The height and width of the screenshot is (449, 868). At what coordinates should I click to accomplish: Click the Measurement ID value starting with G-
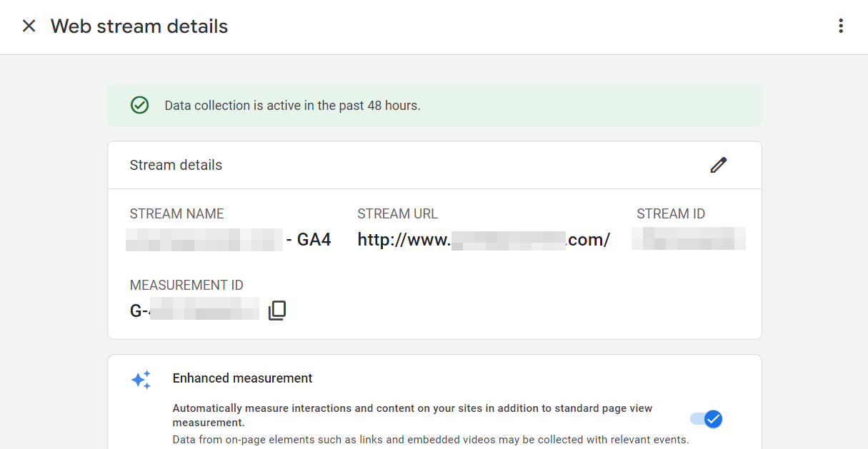click(193, 309)
